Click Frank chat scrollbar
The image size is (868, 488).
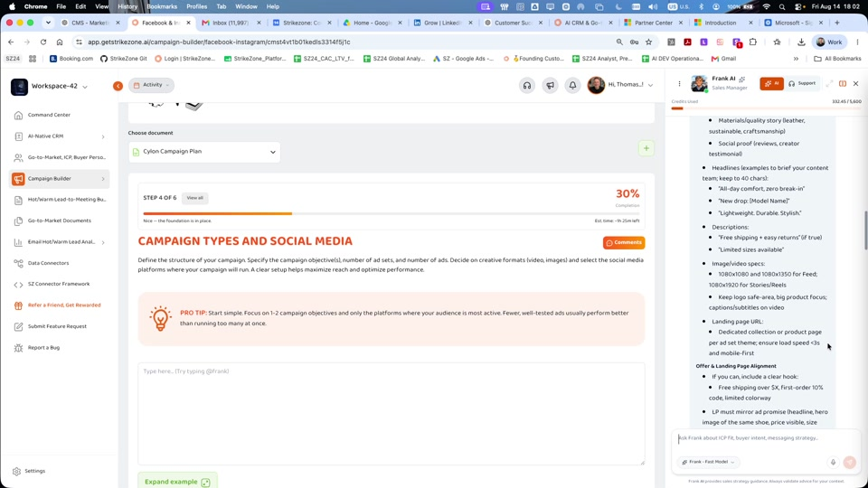tap(865, 230)
